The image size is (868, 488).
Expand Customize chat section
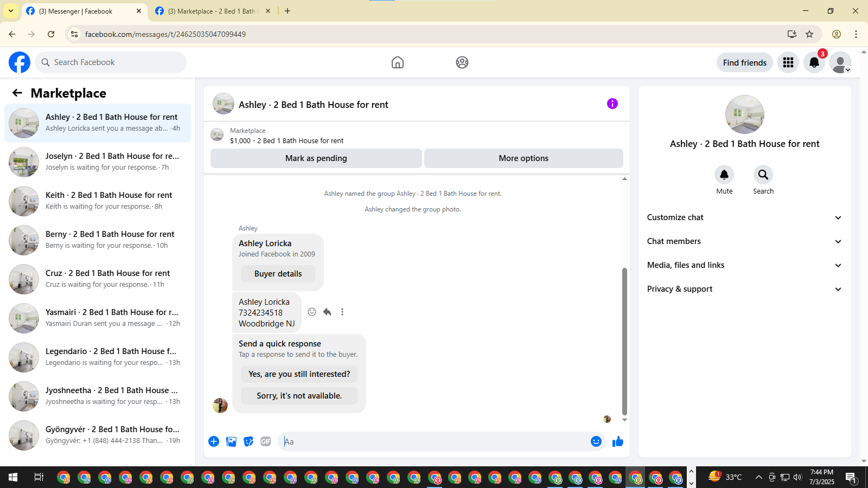click(744, 217)
